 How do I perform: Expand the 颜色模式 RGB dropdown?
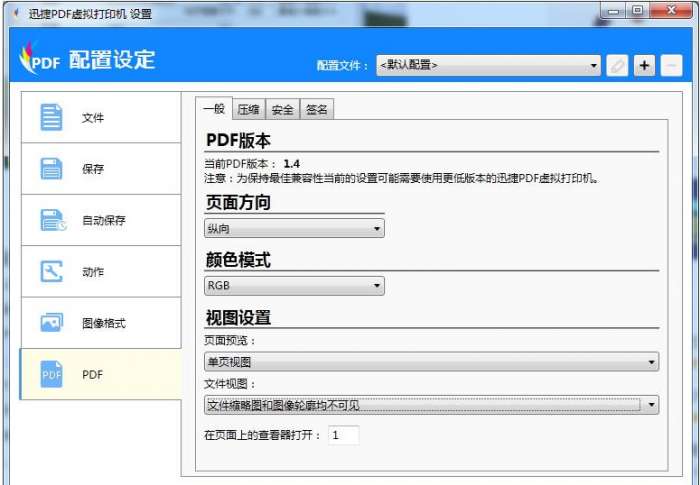(x=294, y=285)
